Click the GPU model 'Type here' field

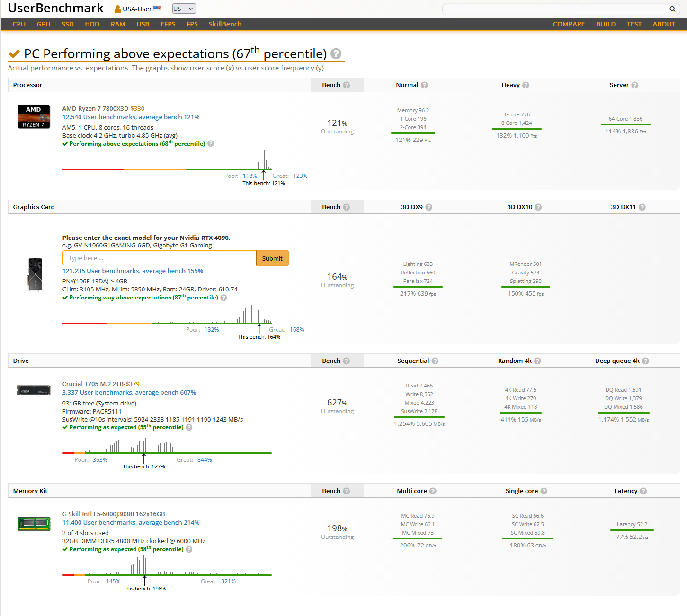click(x=159, y=258)
